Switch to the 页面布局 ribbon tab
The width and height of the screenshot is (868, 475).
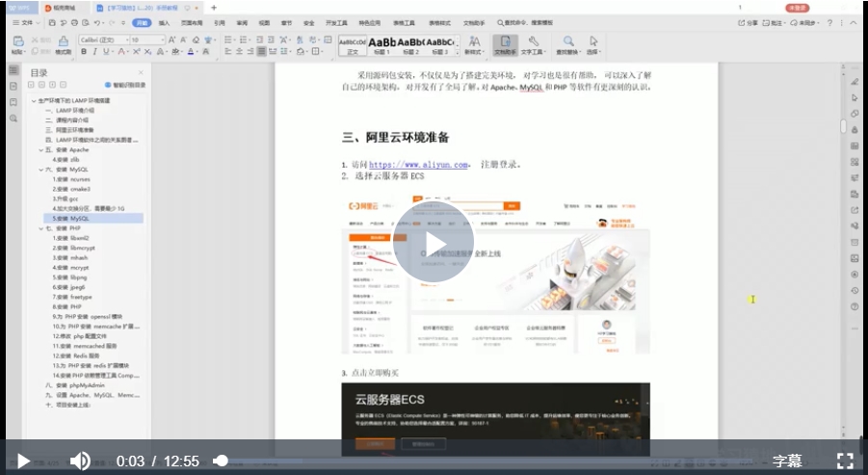tap(192, 23)
